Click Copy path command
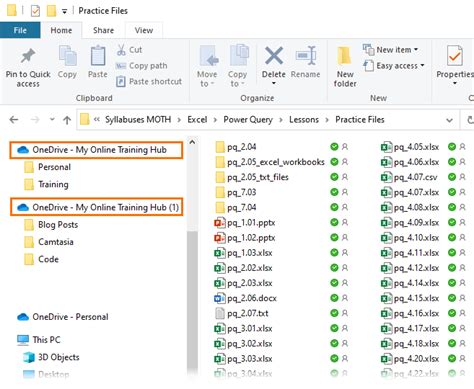This screenshot has width=474, height=389. tap(141, 66)
